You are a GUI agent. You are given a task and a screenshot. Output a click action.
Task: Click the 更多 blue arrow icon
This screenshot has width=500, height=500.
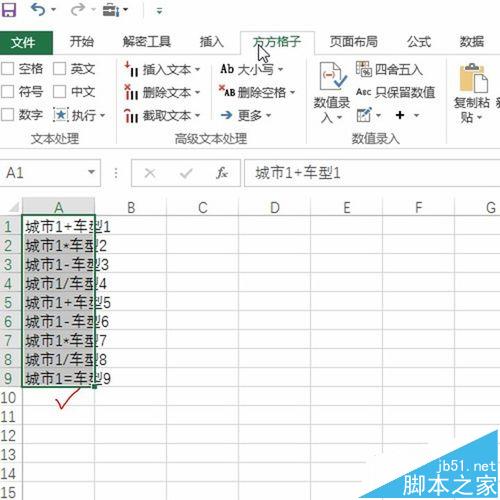click(x=227, y=115)
